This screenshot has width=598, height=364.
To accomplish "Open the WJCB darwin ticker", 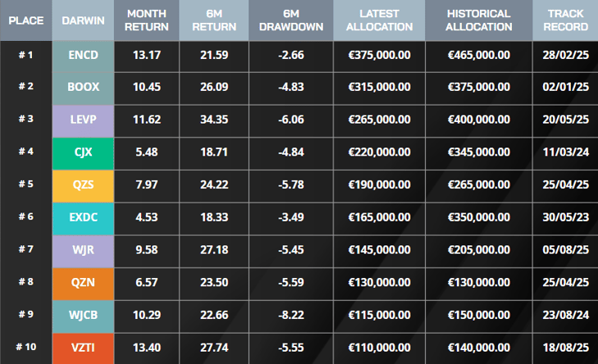I will tap(83, 314).
